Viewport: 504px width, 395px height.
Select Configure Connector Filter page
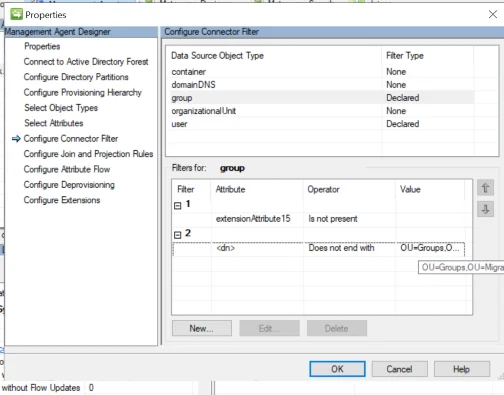point(71,138)
